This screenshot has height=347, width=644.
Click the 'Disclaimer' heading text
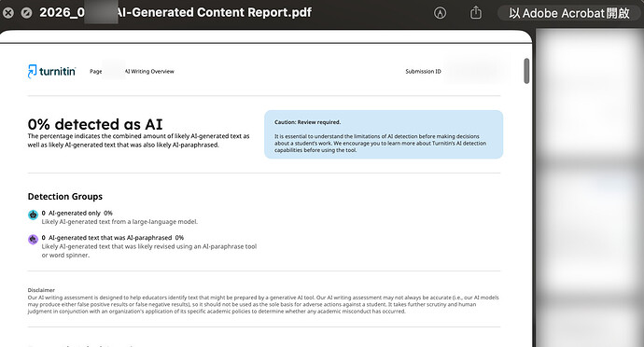coord(41,290)
